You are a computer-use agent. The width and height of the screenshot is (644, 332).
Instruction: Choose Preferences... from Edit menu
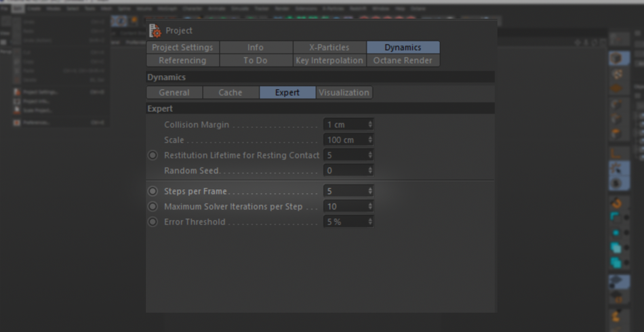[x=36, y=122]
